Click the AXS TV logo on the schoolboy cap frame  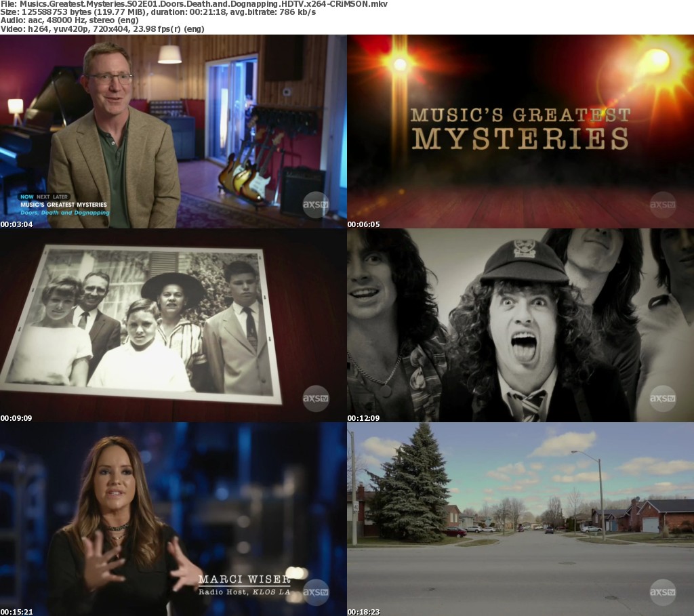[x=663, y=398]
